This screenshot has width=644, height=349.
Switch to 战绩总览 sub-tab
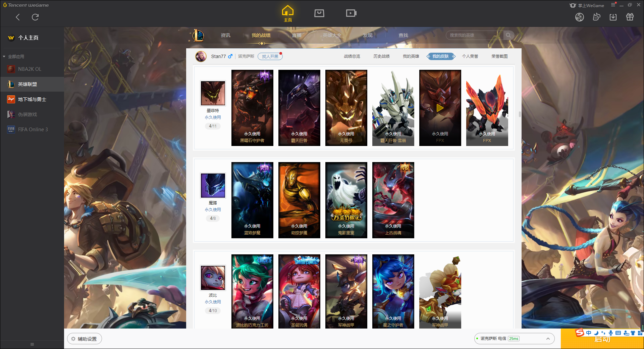click(x=352, y=56)
